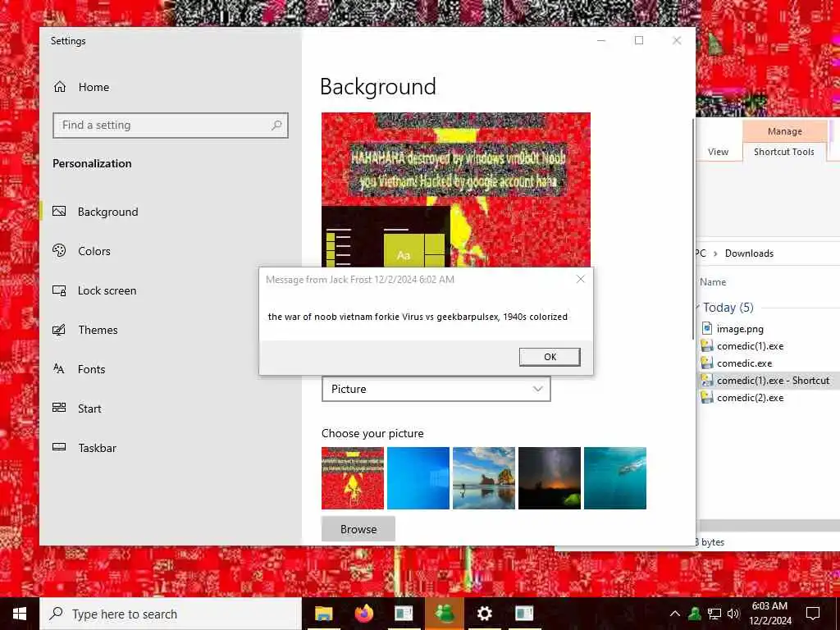This screenshot has width=840, height=630.
Task: Click the volume speaker icon
Action: coord(733,614)
